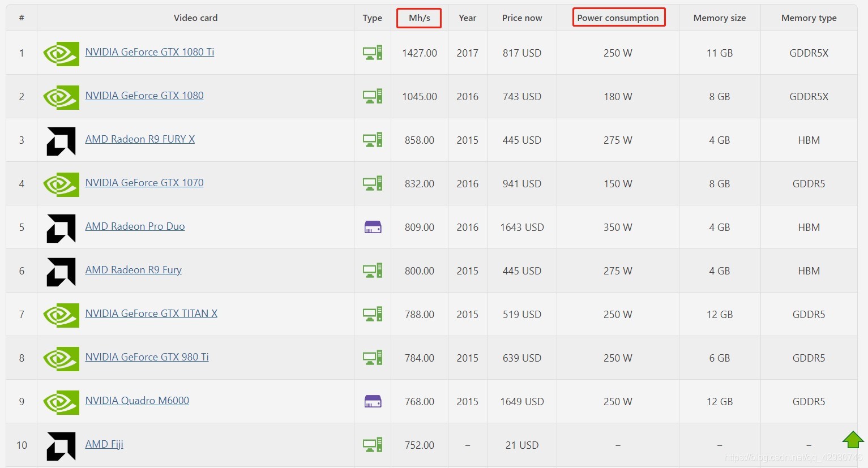Sort by the Power consumption column header
The height and width of the screenshot is (468, 868).
pos(618,18)
